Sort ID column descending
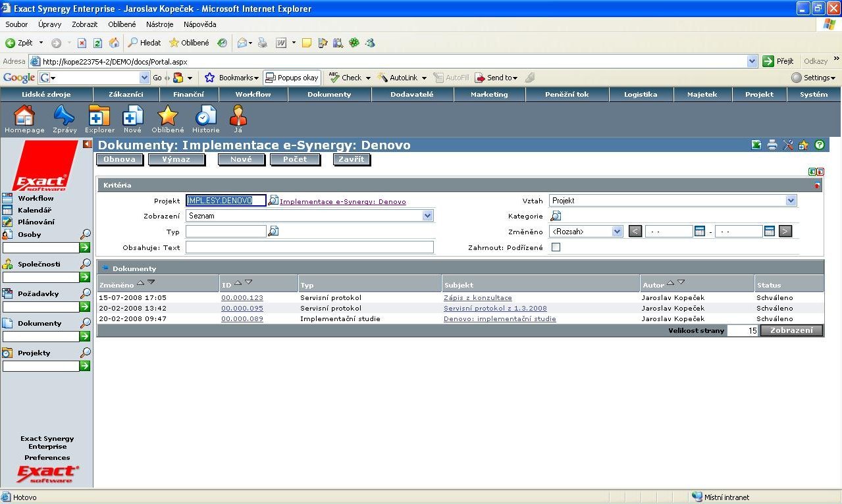The image size is (842, 504). tap(249, 282)
